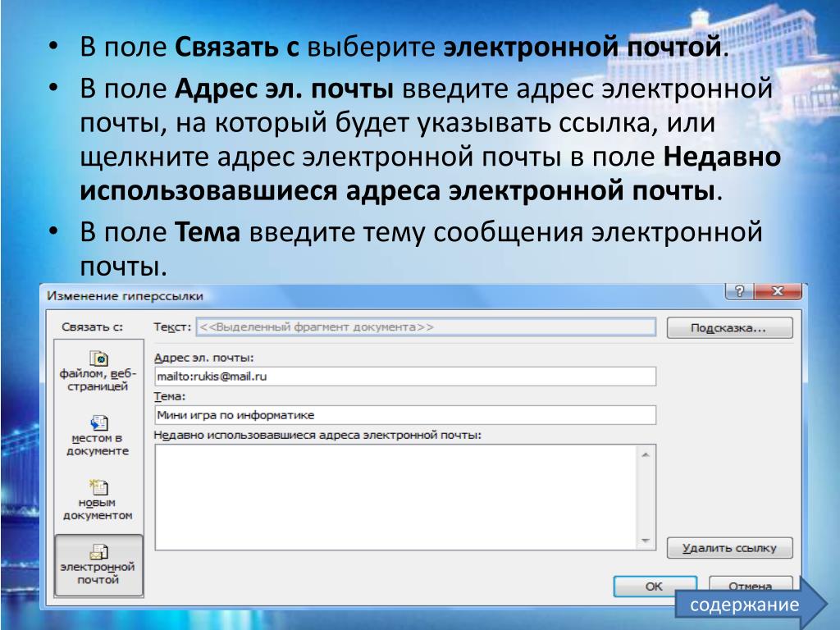Click the Удалить ссылку button

click(729, 548)
